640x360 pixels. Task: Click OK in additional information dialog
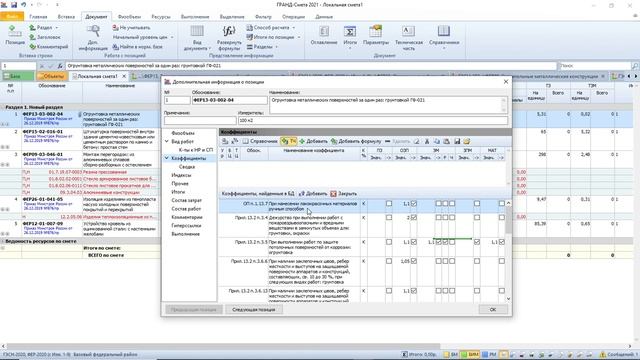pos(493,309)
